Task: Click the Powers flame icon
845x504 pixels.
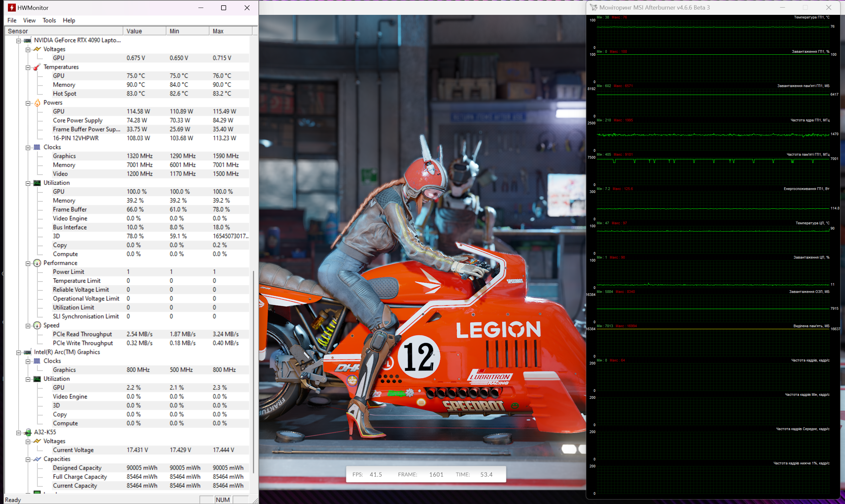Action: tap(37, 103)
